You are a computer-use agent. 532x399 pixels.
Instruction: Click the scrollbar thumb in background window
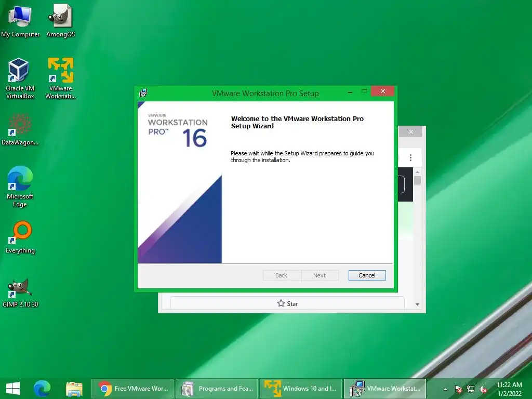(417, 180)
